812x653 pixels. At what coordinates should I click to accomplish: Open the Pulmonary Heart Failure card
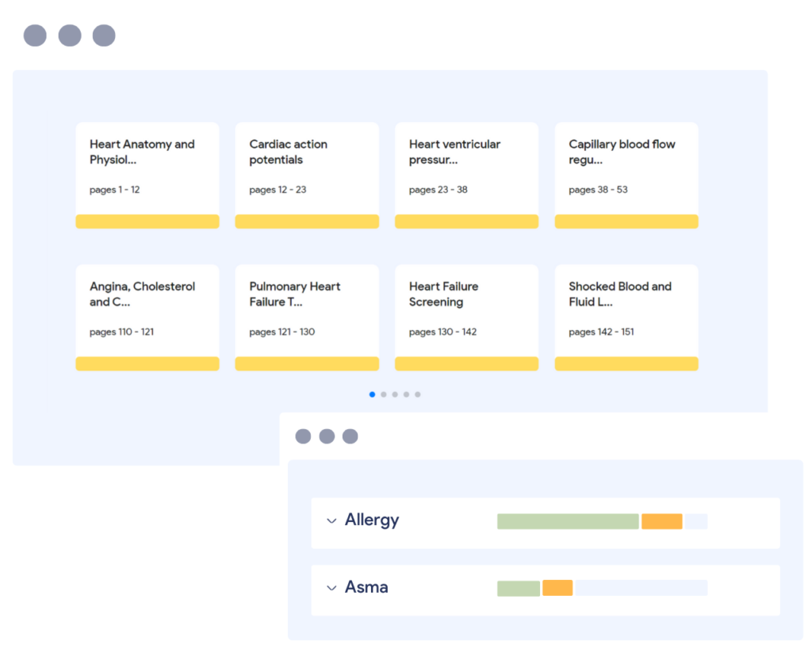[x=307, y=309]
